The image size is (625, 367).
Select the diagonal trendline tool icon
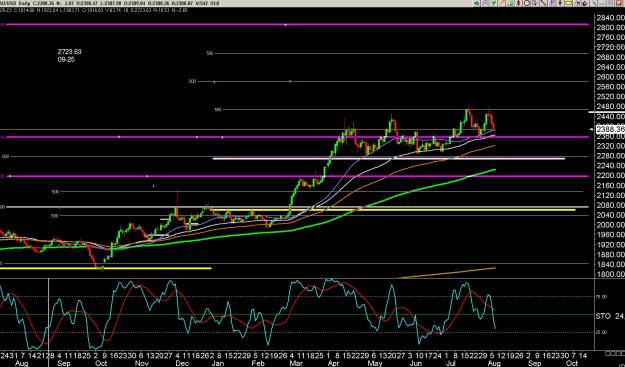[x=544, y=3]
